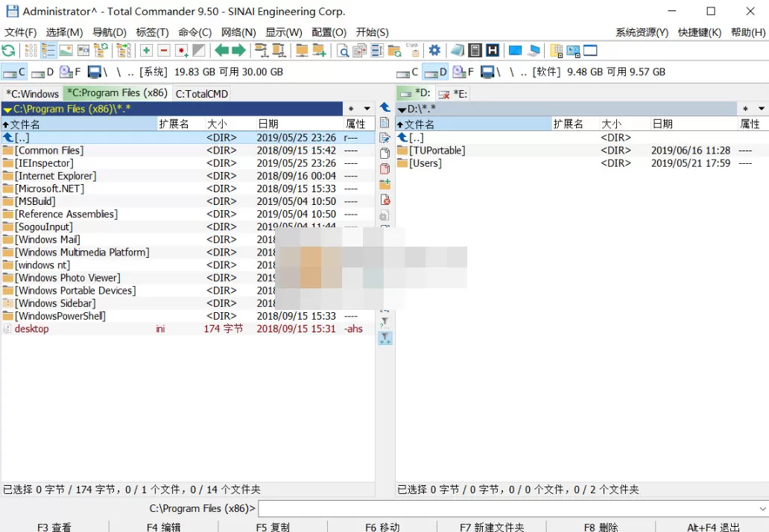This screenshot has height=532, width=769.
Task: Click the magnifier search files icon
Action: point(343,51)
